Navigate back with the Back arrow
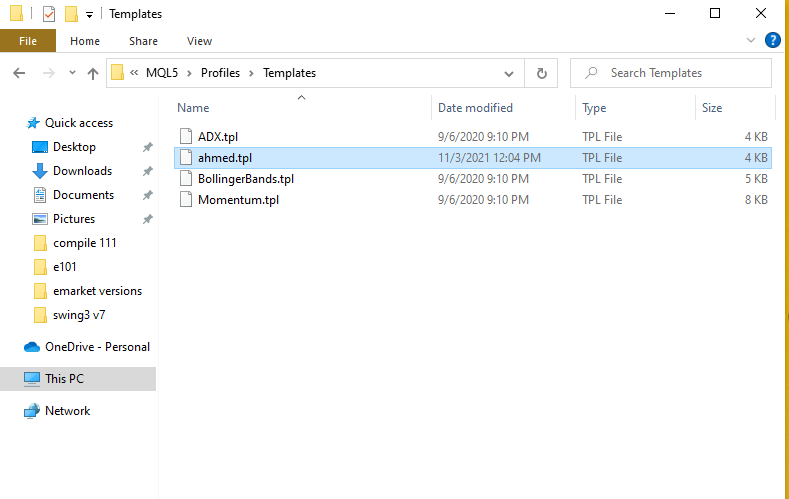This screenshot has height=499, width=789. click(x=19, y=73)
